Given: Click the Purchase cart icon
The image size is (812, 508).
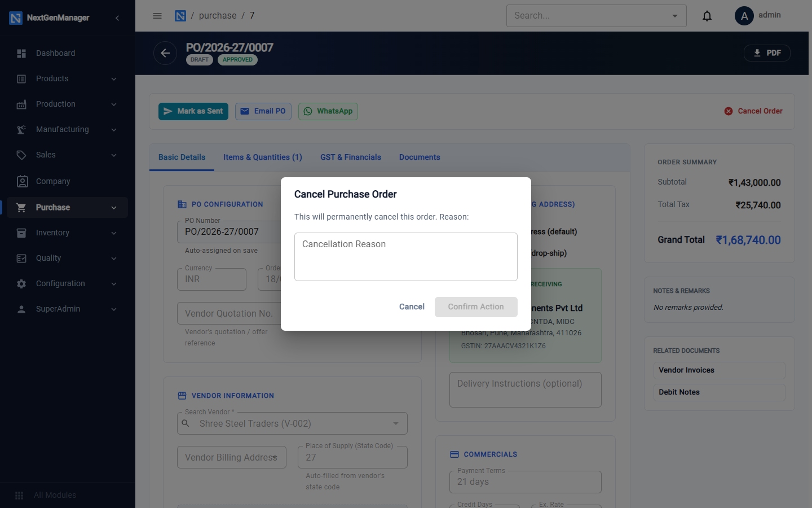Looking at the screenshot, I should 21,208.
